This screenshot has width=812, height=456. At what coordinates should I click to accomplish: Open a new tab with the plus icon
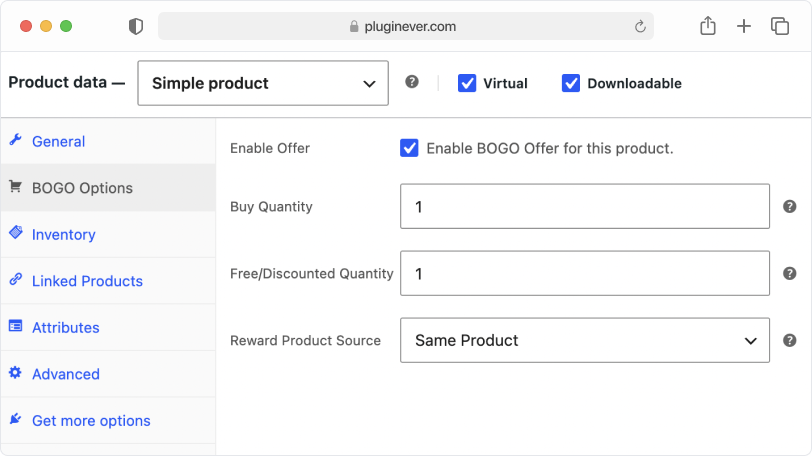tap(744, 26)
